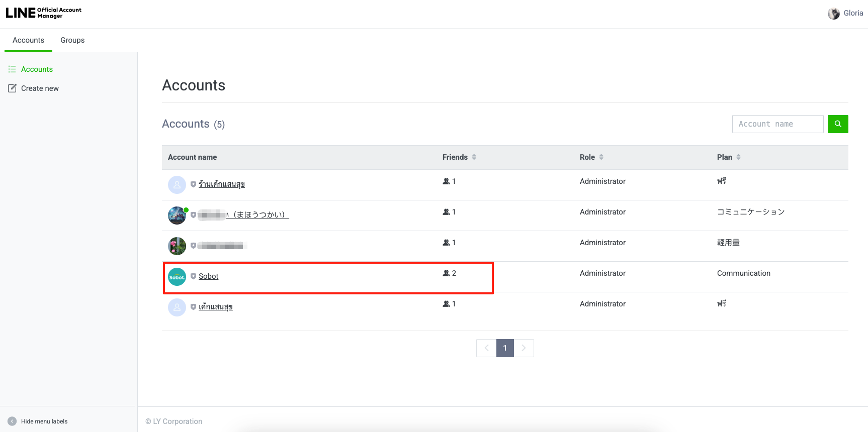Open the (まほうつかい) account link
Viewport: 868px width, 432px height.
(243, 215)
